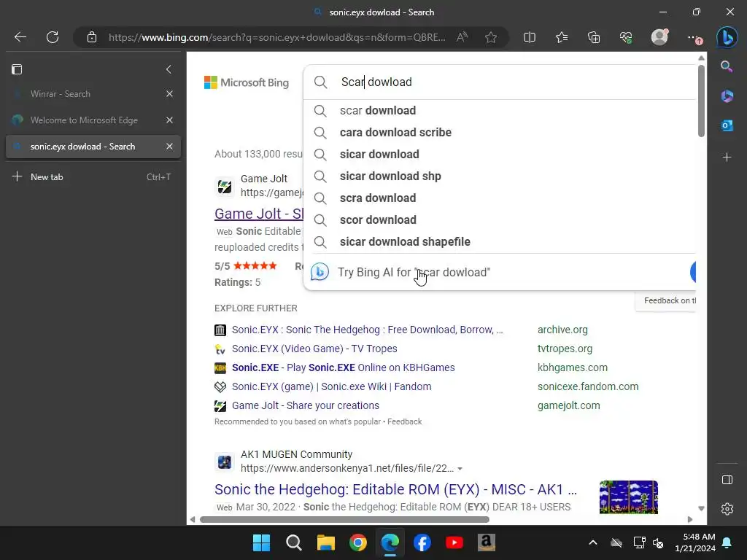This screenshot has width=747, height=560.
Task: Open Sonic the Hedgehog: Editable ROM result
Action: (395, 489)
